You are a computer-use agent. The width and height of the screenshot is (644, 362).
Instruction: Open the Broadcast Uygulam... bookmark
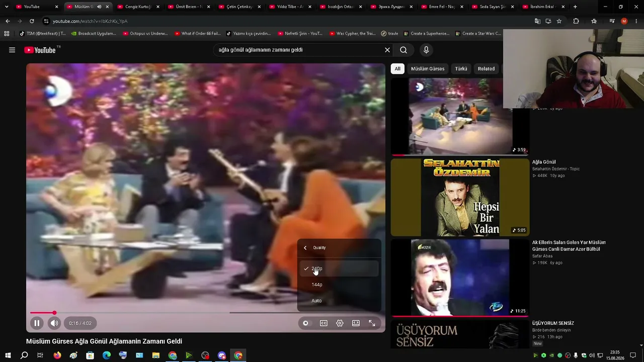pyautogui.click(x=94, y=34)
